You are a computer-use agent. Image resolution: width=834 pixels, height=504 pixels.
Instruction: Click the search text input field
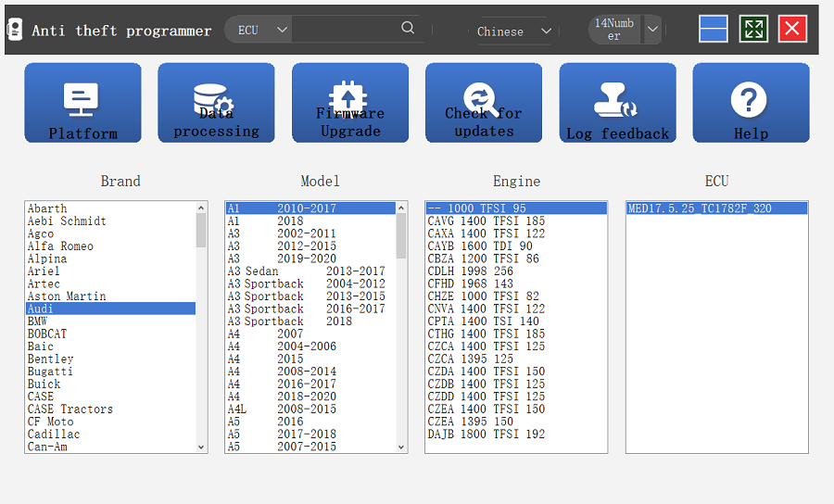tap(347, 30)
